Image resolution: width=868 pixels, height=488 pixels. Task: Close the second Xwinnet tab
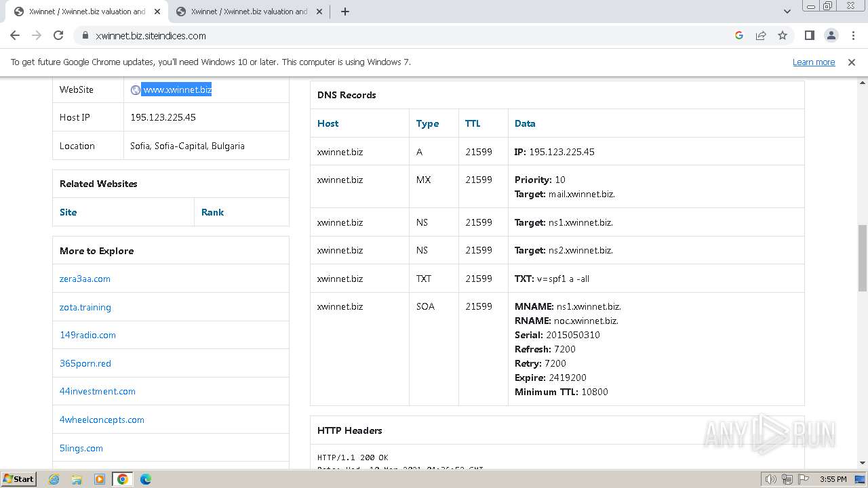319,12
